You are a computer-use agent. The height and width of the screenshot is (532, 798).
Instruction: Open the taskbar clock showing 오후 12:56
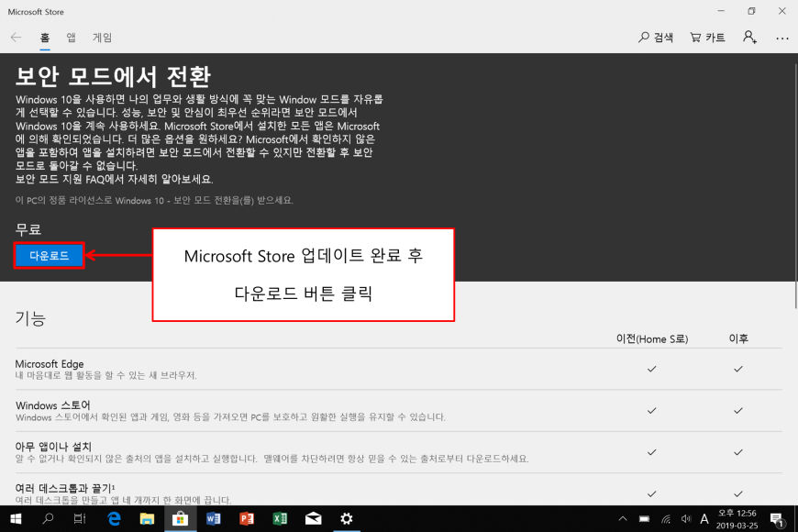pos(737,519)
